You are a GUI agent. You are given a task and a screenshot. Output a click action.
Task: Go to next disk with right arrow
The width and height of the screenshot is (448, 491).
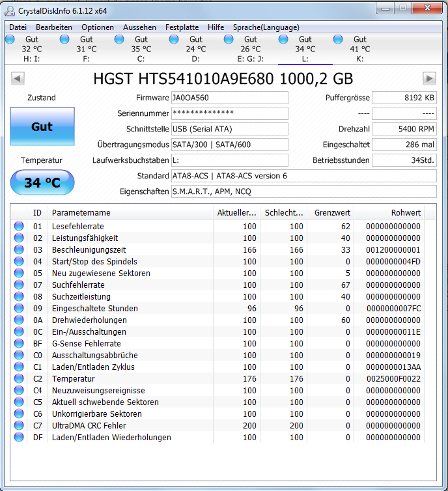tap(429, 79)
